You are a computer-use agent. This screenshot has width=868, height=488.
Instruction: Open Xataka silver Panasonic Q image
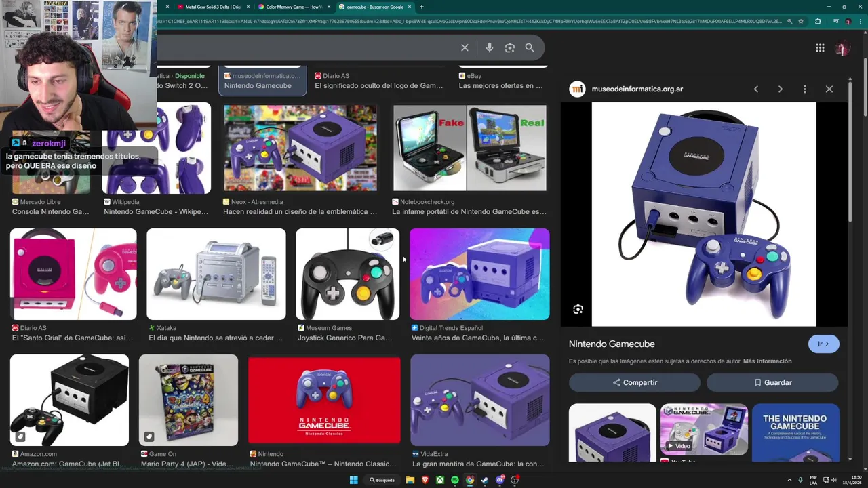tap(216, 274)
